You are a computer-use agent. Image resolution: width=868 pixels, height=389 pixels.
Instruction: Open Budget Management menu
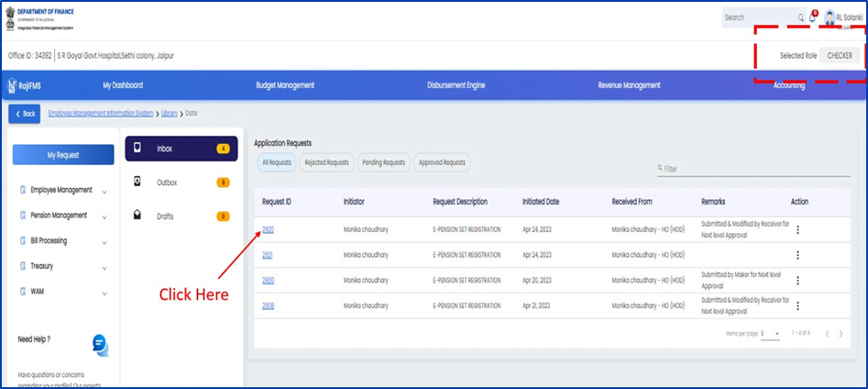[285, 85]
